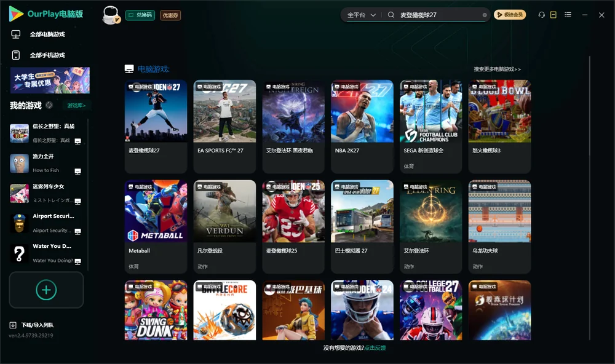Image resolution: width=615 pixels, height=364 pixels.
Task: Open the 游戏库 link
Action: click(x=76, y=105)
